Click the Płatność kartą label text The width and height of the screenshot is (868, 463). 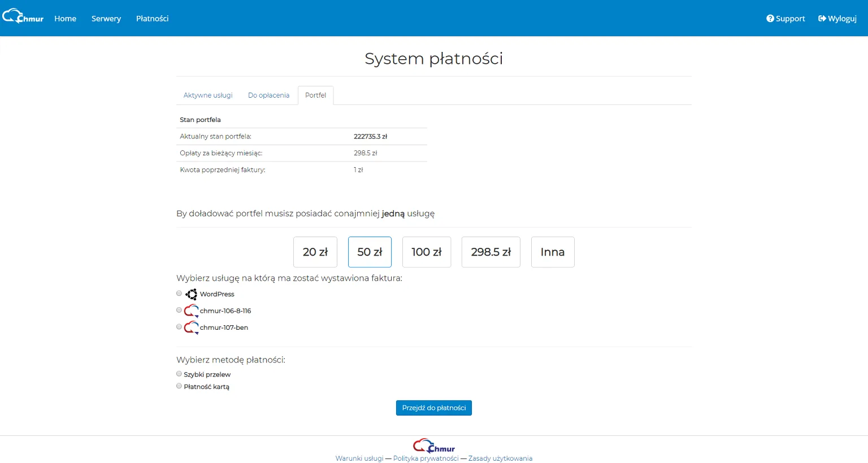click(207, 387)
